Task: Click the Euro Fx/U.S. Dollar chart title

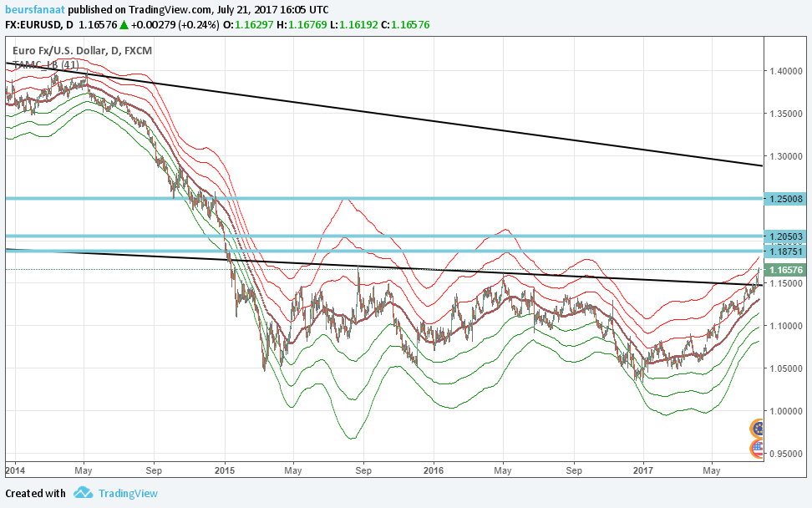Action: (82, 51)
